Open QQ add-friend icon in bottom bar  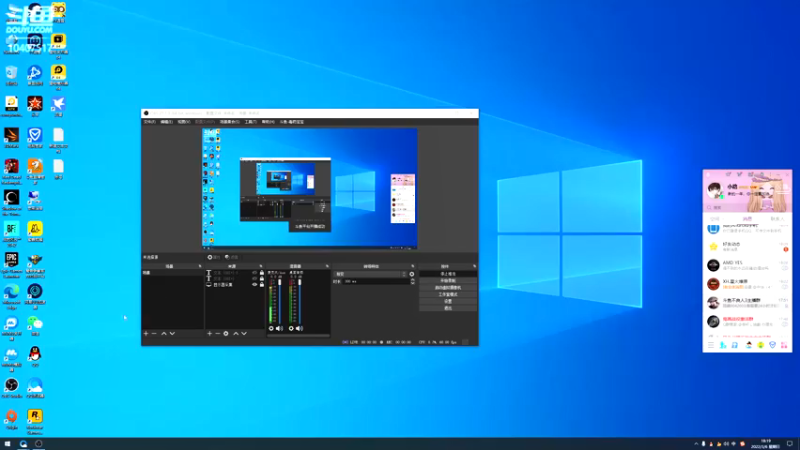[x=723, y=345]
